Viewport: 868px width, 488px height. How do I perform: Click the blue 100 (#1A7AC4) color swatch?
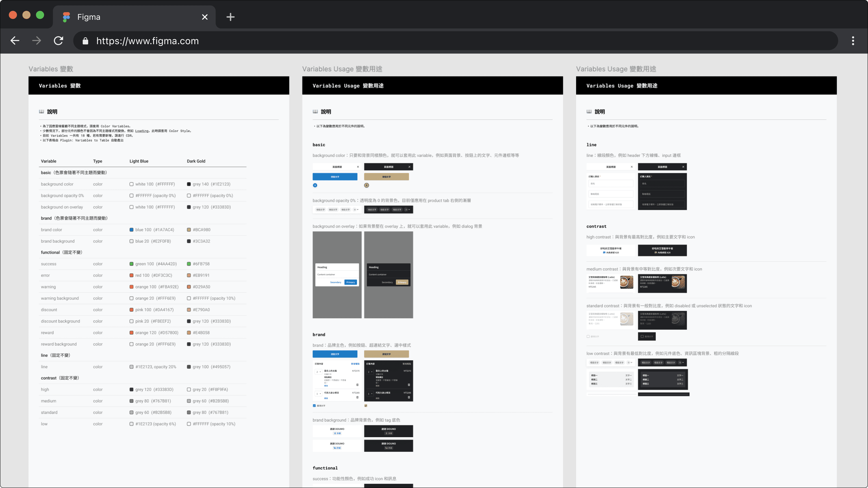(131, 230)
